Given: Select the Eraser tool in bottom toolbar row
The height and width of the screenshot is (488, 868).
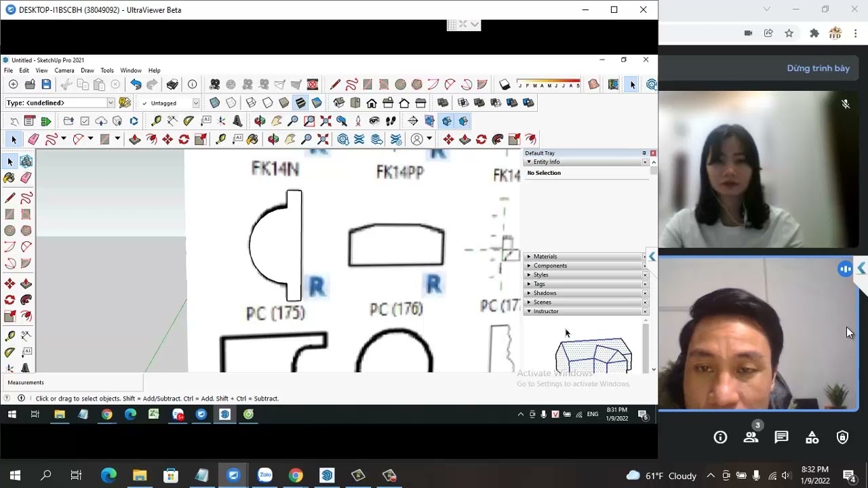Looking at the screenshot, I should 33,140.
